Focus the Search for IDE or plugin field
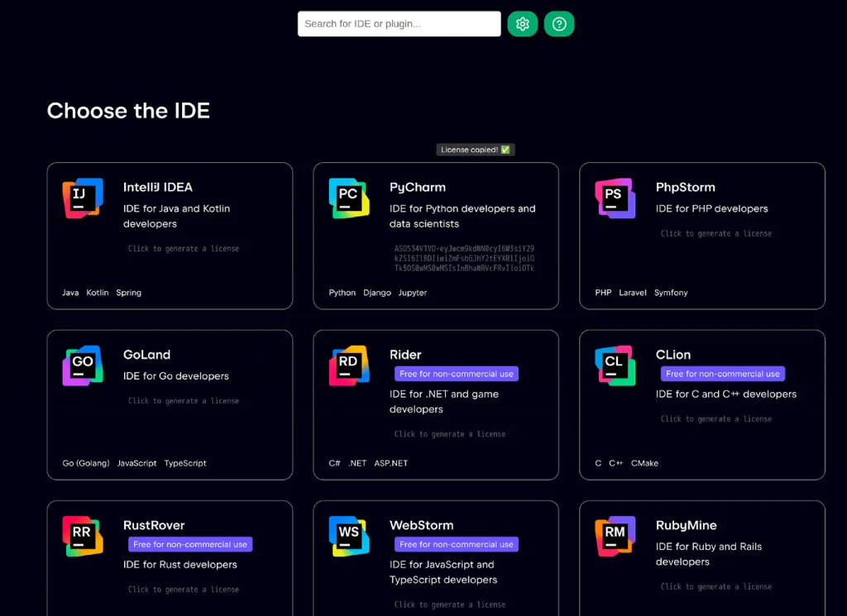847x616 pixels. click(400, 24)
